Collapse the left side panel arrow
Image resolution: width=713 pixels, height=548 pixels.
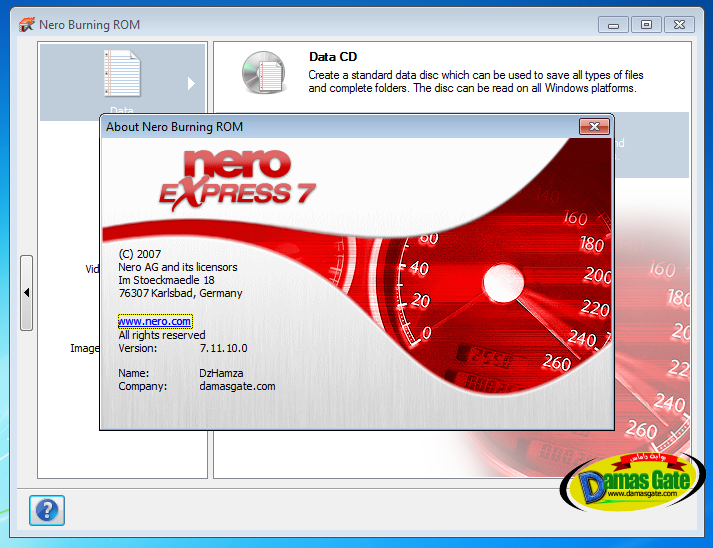tap(26, 292)
